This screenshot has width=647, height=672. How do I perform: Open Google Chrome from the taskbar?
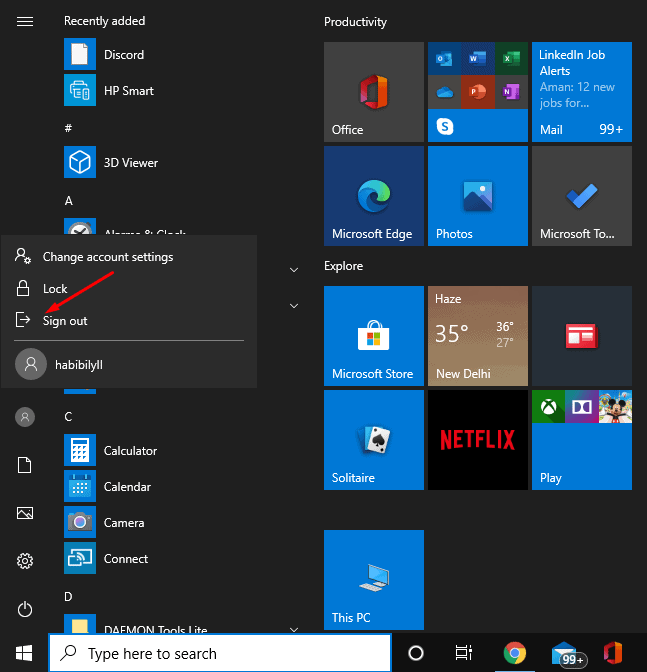(x=515, y=653)
